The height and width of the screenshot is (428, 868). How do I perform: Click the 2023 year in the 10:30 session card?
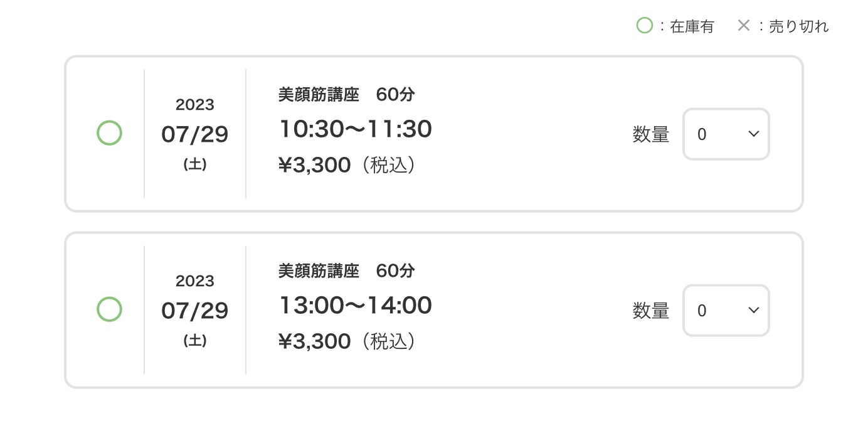point(195,104)
